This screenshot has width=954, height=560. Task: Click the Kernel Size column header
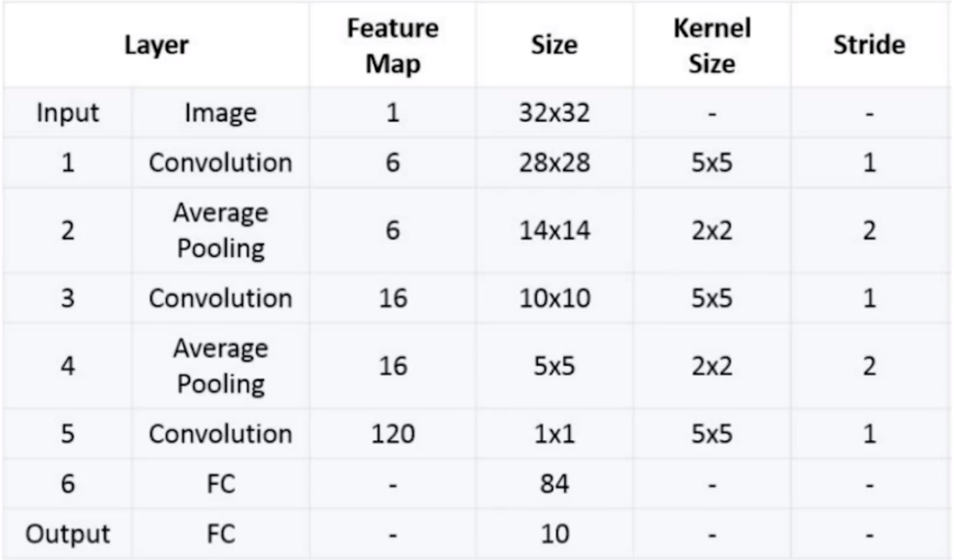point(712,45)
